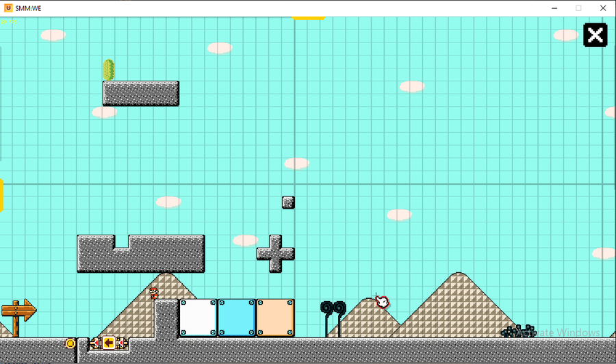This screenshot has width=616, height=364.
Task: Select the wooden arrow signpost
Action: pyautogui.click(x=18, y=317)
